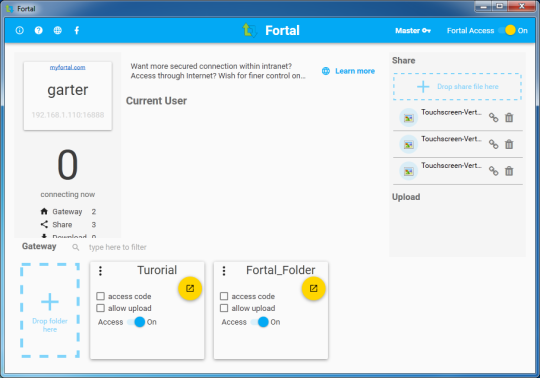Image resolution: width=540 pixels, height=378 pixels.
Task: Open the Turorial folder via yellow button
Action: (x=190, y=288)
